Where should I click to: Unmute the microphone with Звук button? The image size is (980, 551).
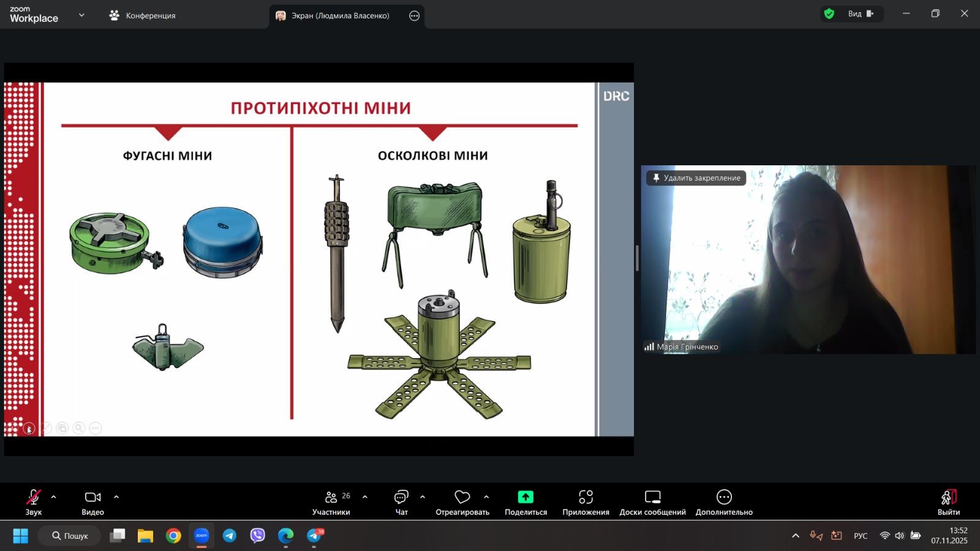(x=34, y=501)
